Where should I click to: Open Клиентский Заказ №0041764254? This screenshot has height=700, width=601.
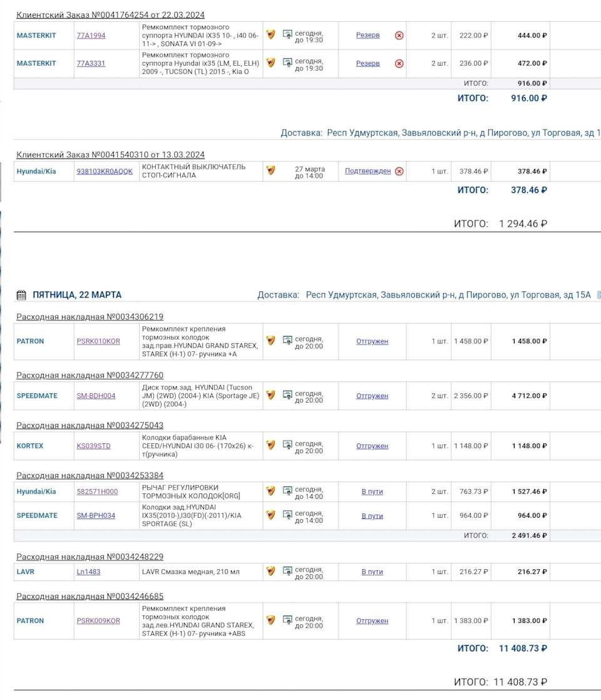[110, 15]
